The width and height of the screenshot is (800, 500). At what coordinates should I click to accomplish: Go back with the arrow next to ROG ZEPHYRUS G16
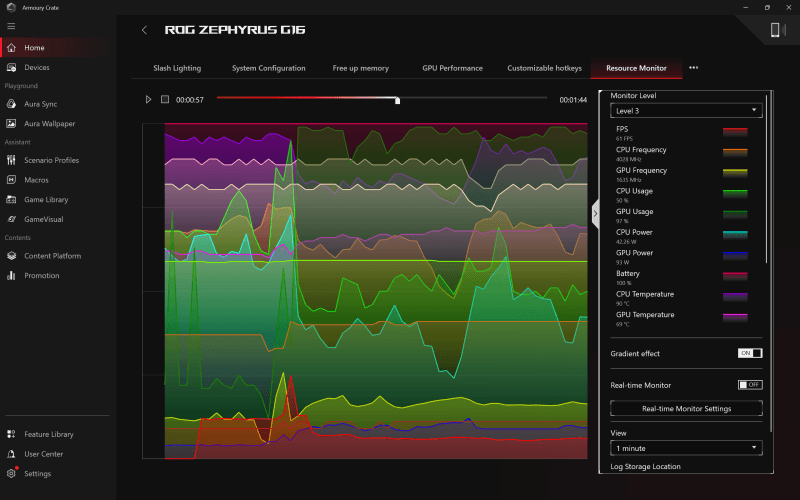144,30
